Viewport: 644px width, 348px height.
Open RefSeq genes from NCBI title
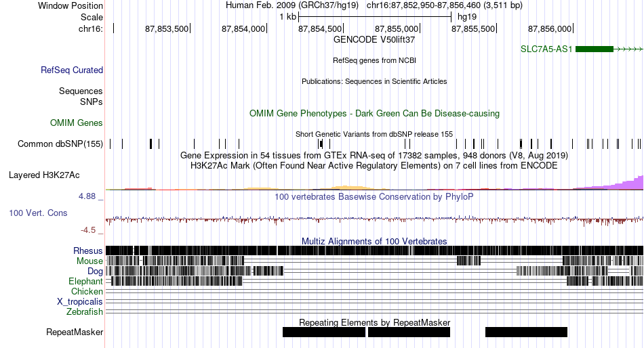(x=374, y=60)
